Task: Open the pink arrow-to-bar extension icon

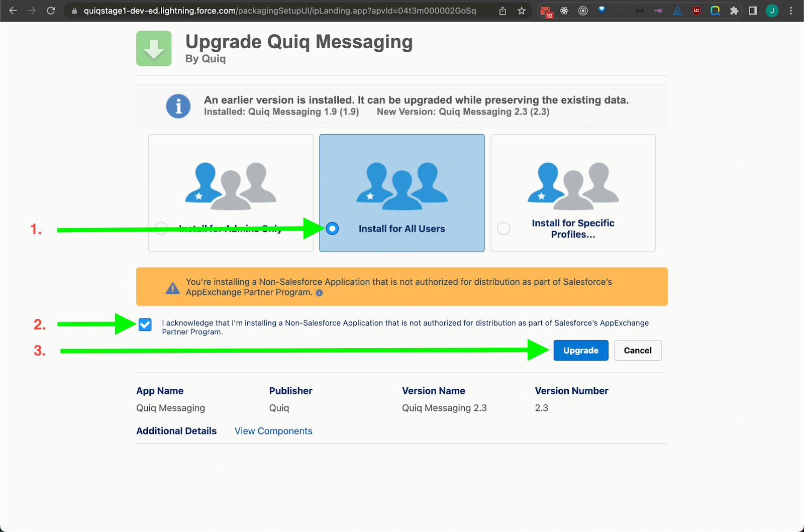Action: (x=658, y=11)
